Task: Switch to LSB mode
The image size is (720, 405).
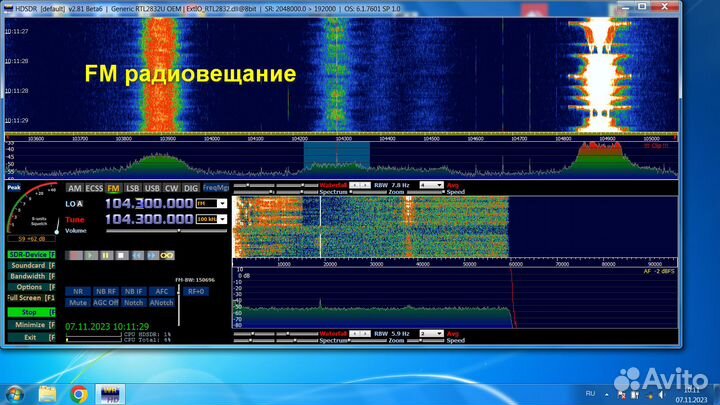Action: click(132, 188)
